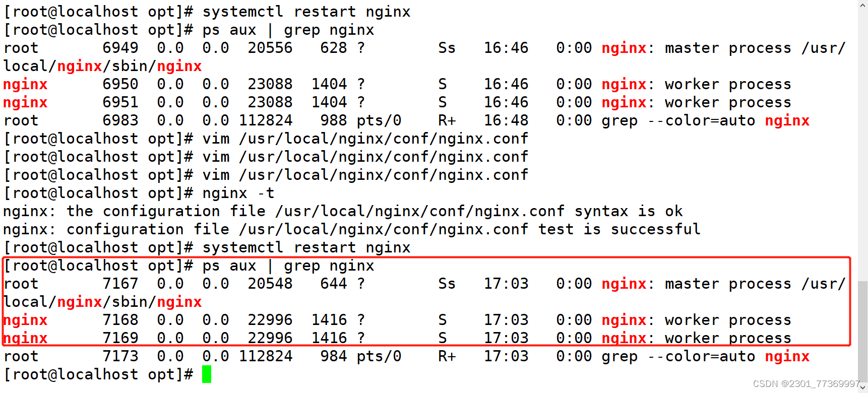Select PID 7168 in worker row
Image resolution: width=868 pixels, height=393 pixels.
(x=120, y=320)
